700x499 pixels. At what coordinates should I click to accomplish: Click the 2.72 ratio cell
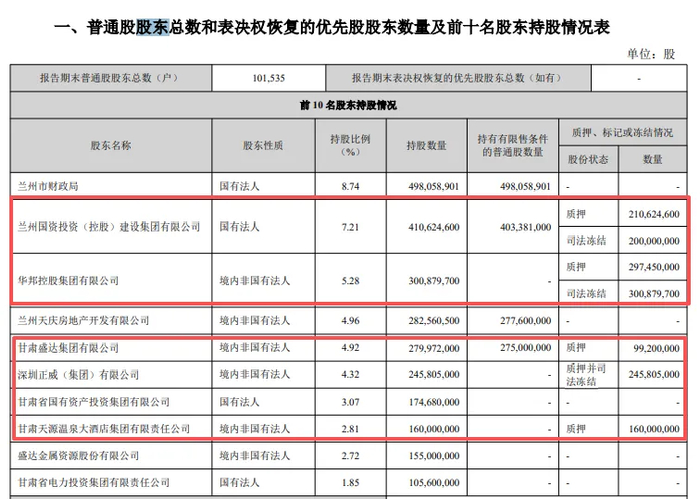[350, 456]
